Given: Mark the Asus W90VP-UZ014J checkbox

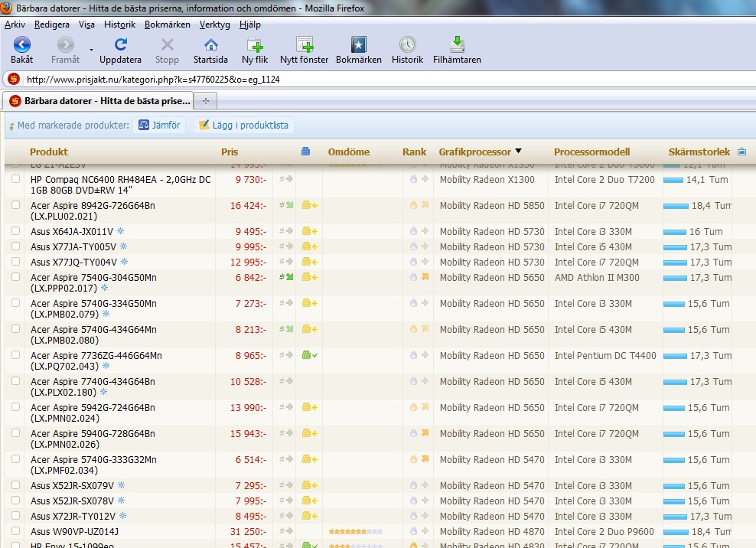Looking at the screenshot, I should click(16, 531).
